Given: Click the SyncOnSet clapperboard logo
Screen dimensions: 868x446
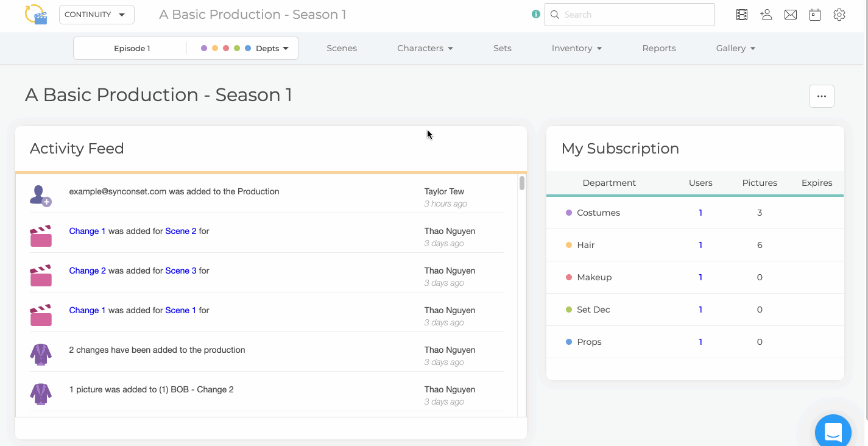Looking at the screenshot, I should tap(36, 14).
